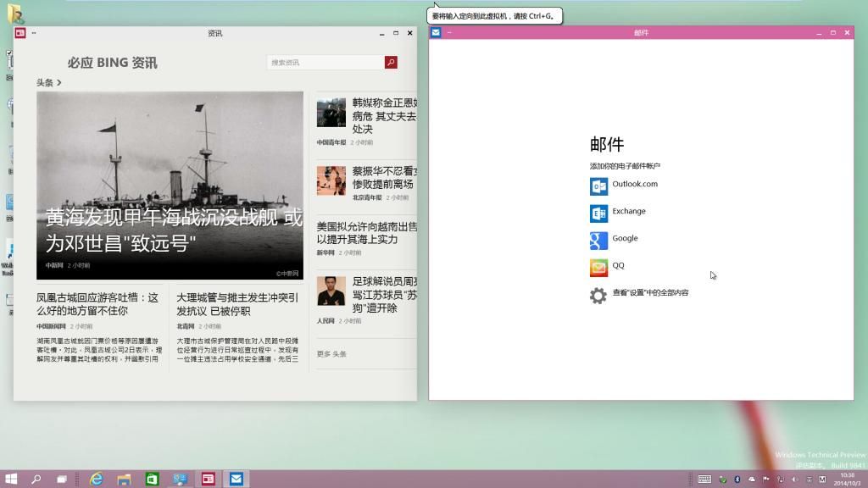Viewport: 868px width, 488px height.
Task: Open the 黄海发现甲午海战沉没战舰 headline story
Action: pyautogui.click(x=170, y=186)
